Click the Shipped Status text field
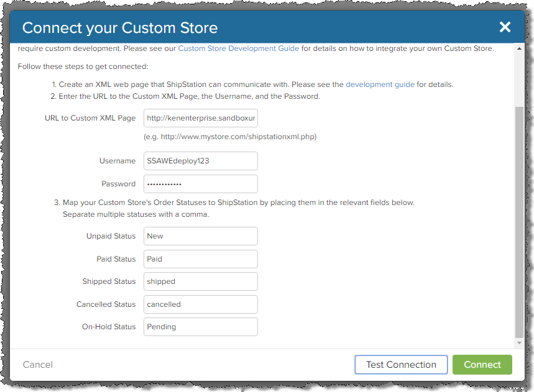Screen dimensions: 534x392 (x=201, y=281)
